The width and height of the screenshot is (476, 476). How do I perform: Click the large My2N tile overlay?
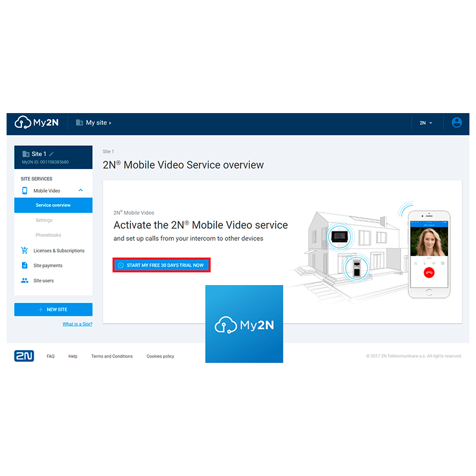(244, 324)
